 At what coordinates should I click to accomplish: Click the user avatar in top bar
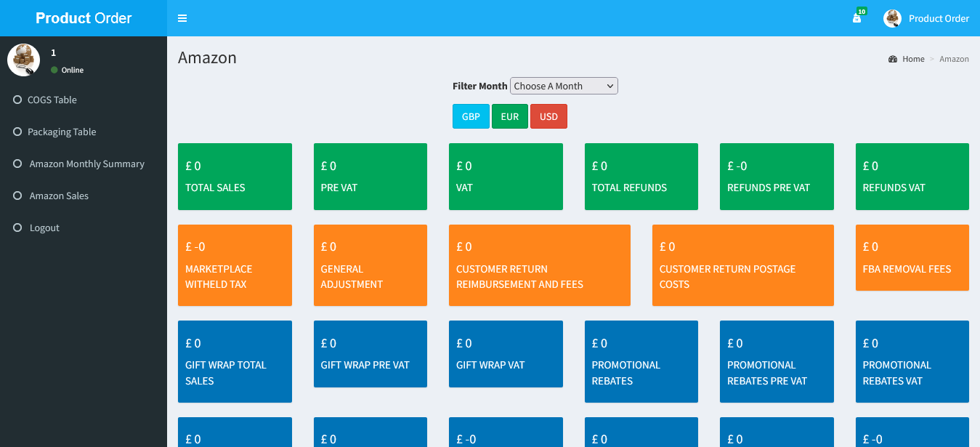892,18
